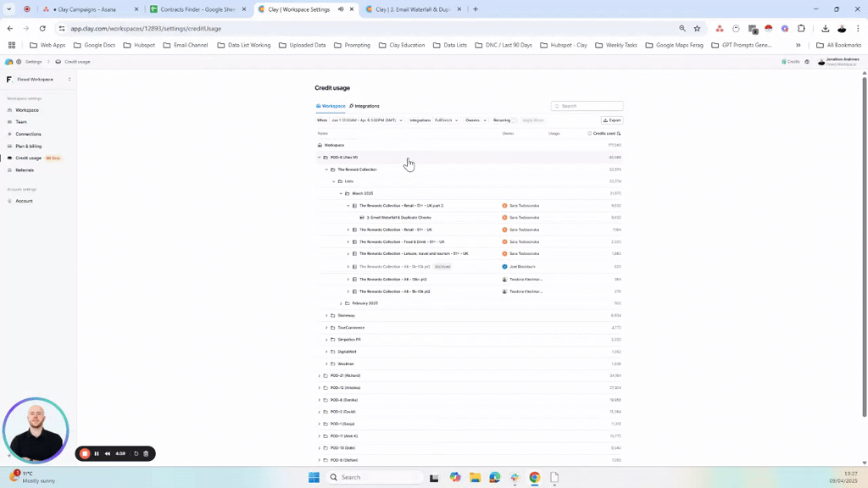The height and width of the screenshot is (488, 868).
Task: Expand the Stoneway folder row
Action: click(326, 315)
